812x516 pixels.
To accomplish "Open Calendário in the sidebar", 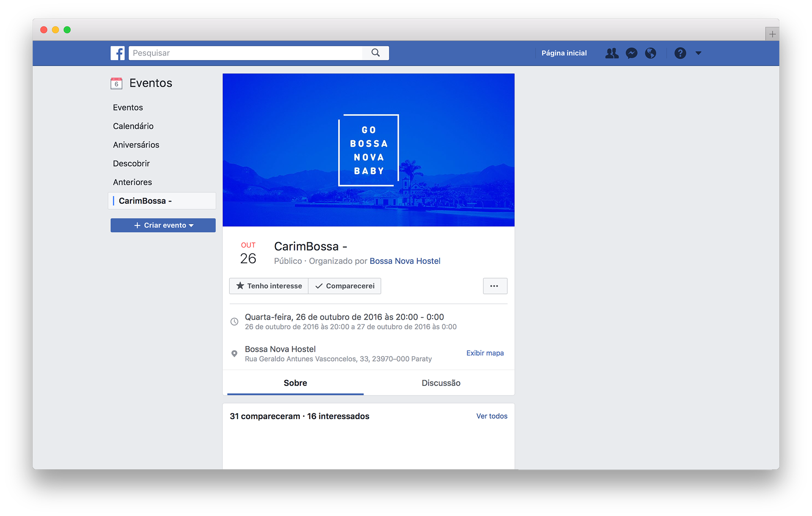I will coord(133,126).
